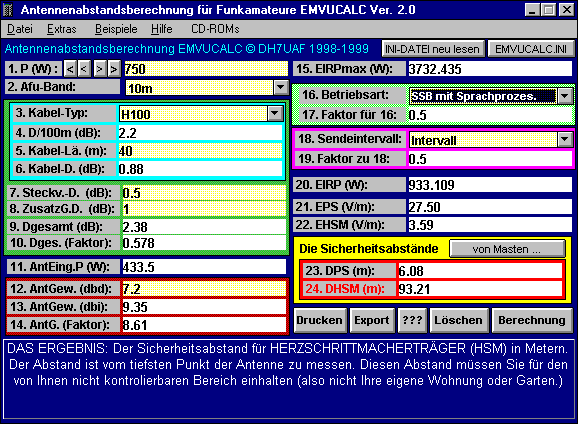Click Betriebsart field SSB mit Sprachprozes.
The image size is (578, 424).
pos(483,96)
